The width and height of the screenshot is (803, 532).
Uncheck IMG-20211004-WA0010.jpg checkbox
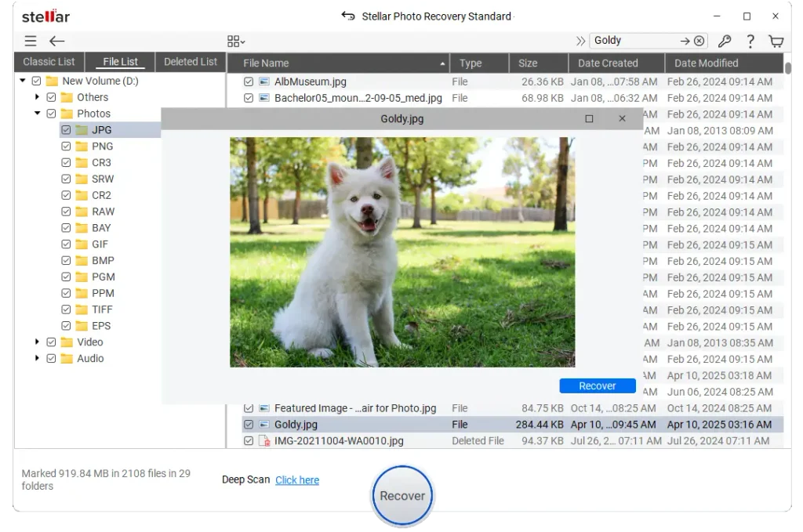[x=249, y=440]
